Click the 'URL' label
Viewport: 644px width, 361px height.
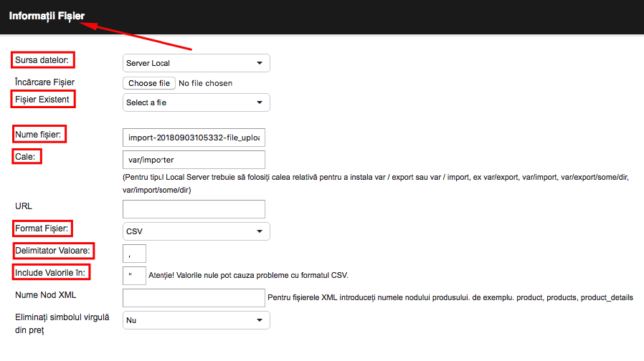(24, 206)
